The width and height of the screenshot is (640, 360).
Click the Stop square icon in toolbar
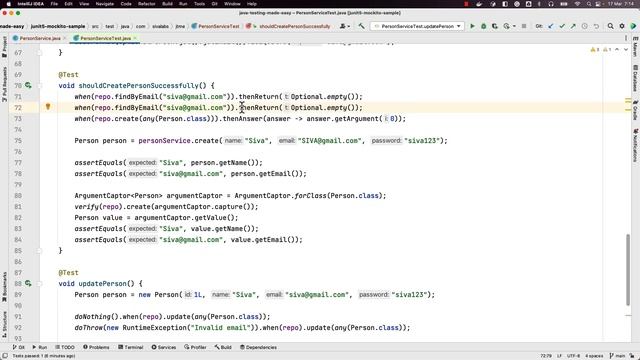(x=524, y=26)
